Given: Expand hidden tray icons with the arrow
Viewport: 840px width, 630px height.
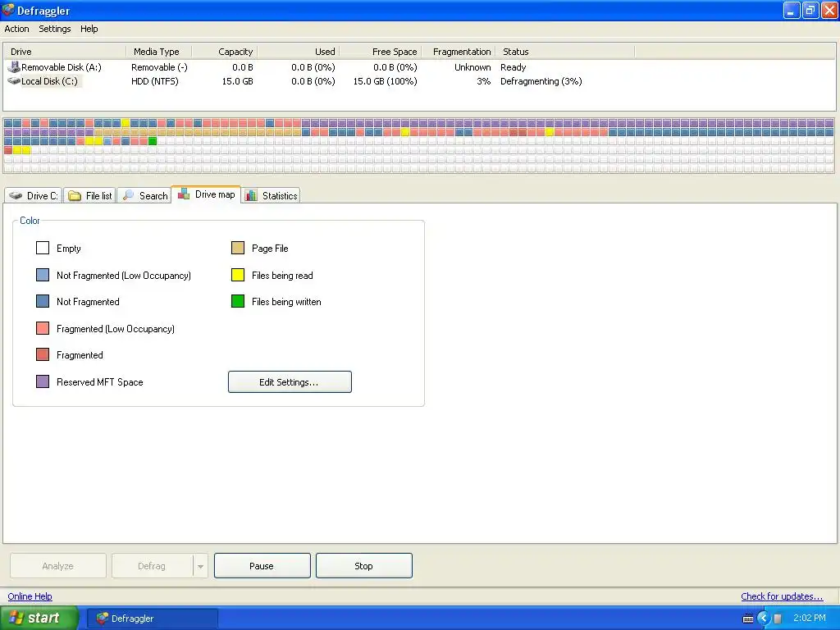Looking at the screenshot, I should point(763,619).
